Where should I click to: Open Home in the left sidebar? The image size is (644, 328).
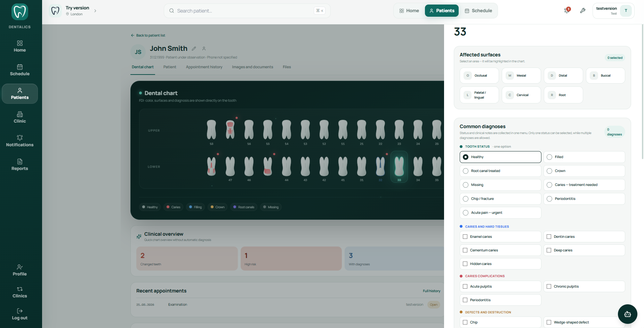pyautogui.click(x=20, y=46)
